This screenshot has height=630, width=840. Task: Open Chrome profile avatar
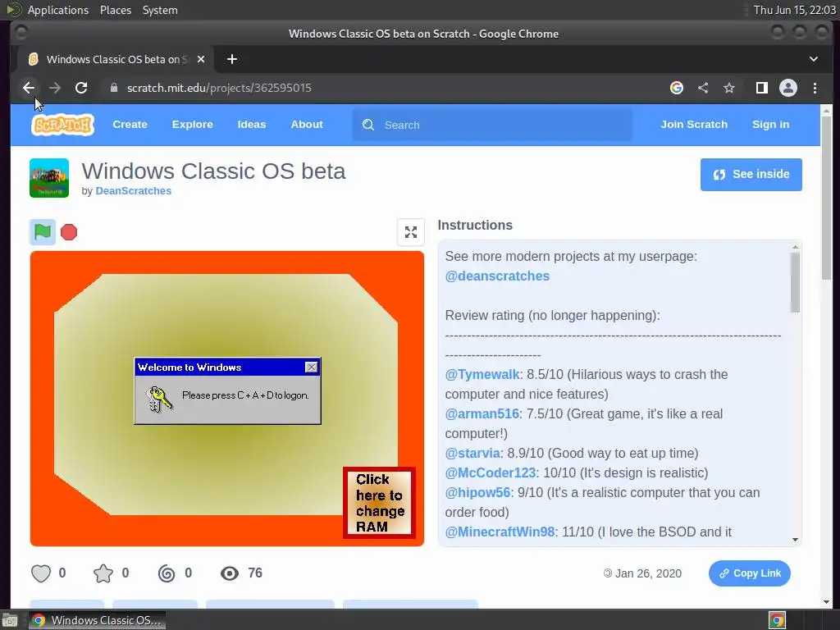coord(788,88)
